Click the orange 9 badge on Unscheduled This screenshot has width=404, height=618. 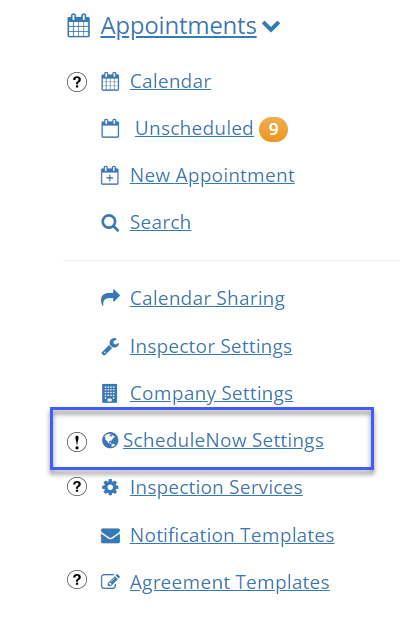click(x=273, y=129)
